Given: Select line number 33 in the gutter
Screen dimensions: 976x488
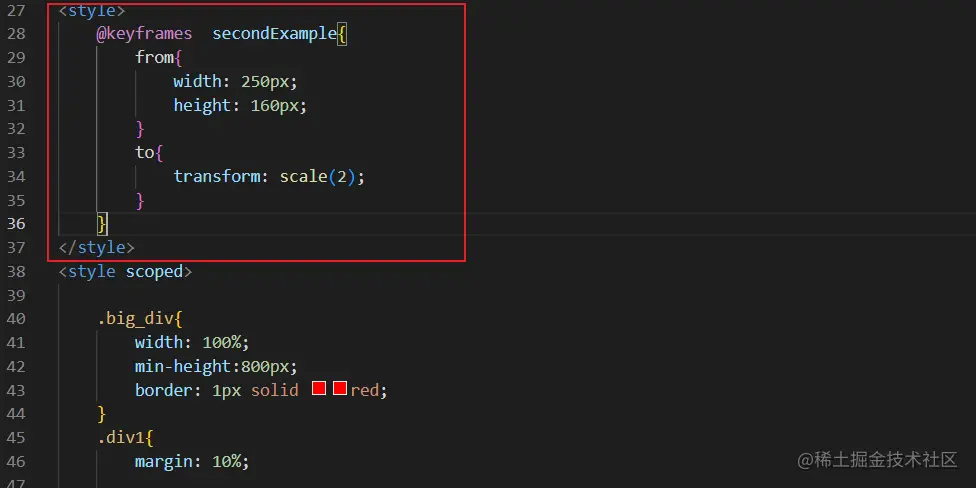Looking at the screenshot, I should pos(17,152).
